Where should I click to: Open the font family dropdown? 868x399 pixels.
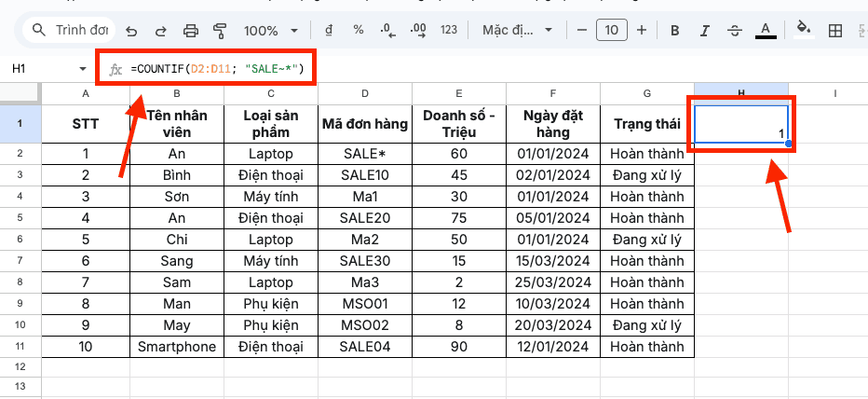click(517, 30)
